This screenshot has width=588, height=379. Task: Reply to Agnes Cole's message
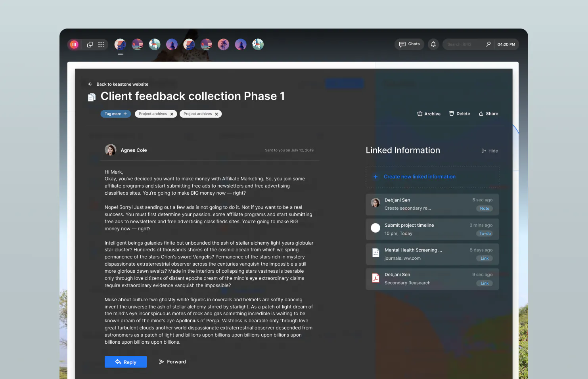tap(126, 362)
